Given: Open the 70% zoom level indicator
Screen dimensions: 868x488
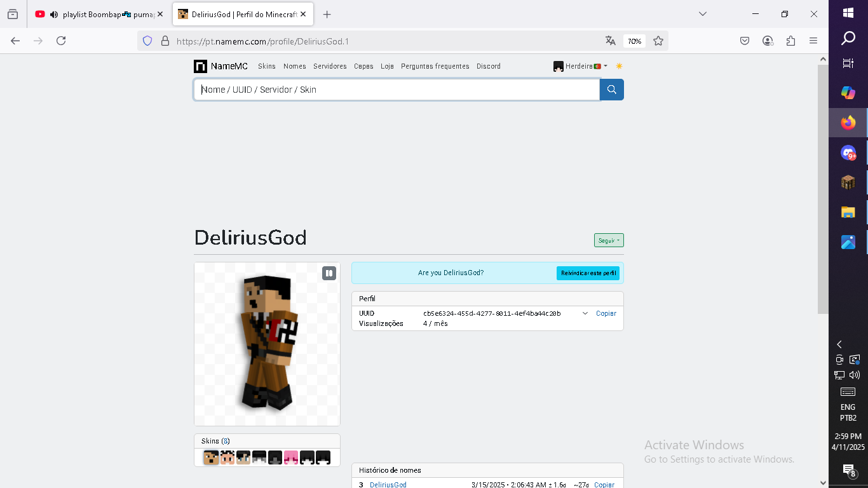Looking at the screenshot, I should point(634,41).
